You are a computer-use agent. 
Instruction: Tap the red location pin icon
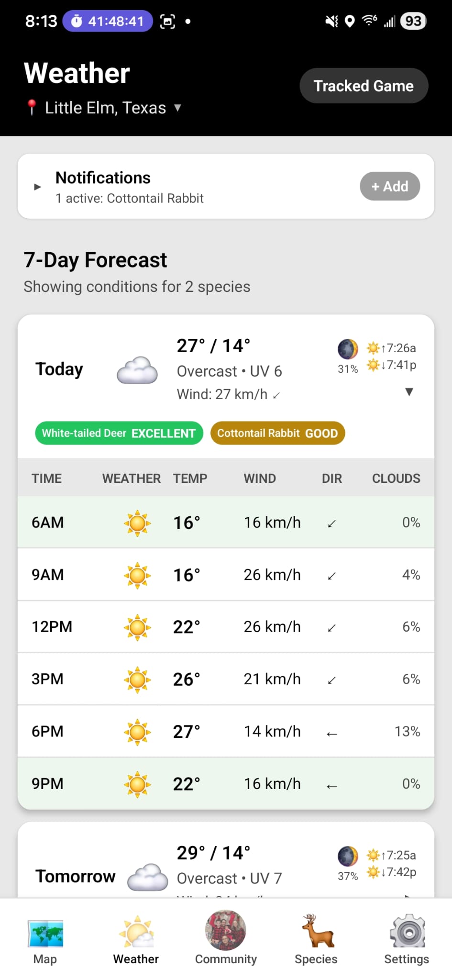tap(32, 108)
